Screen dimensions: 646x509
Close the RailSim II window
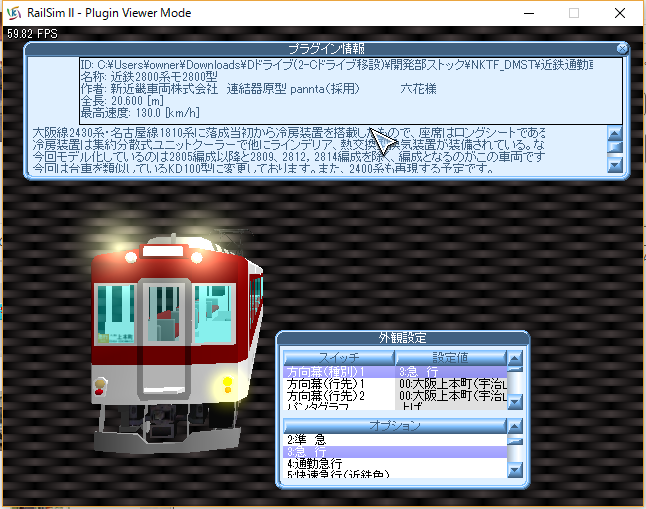tap(620, 13)
